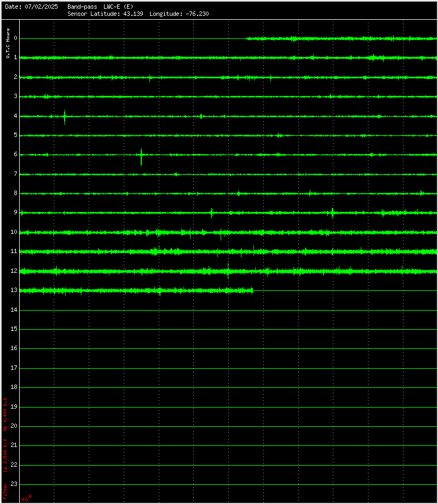Click the "LWC-E (E)" station label
The width and height of the screenshot is (438, 504).
click(118, 7)
